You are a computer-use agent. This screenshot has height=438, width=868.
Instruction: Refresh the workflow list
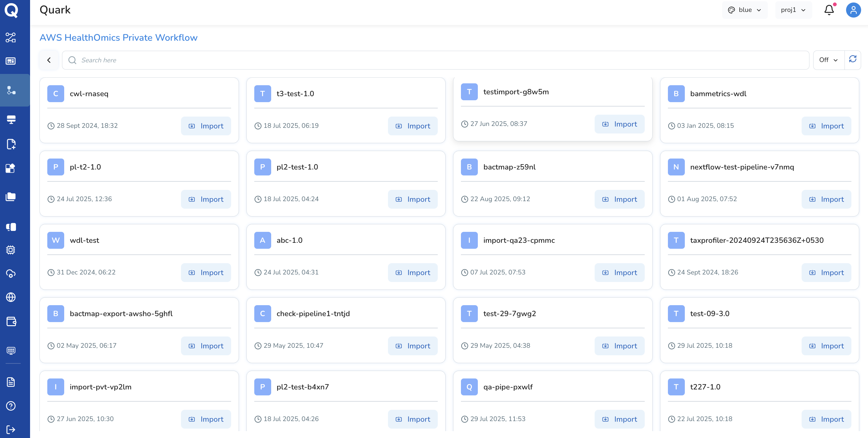(853, 60)
